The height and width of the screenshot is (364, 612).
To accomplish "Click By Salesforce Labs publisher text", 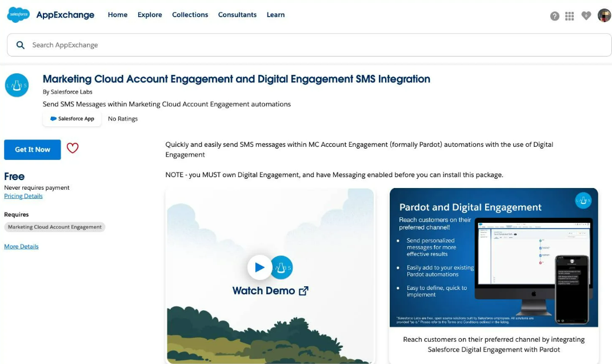I will coord(67,92).
